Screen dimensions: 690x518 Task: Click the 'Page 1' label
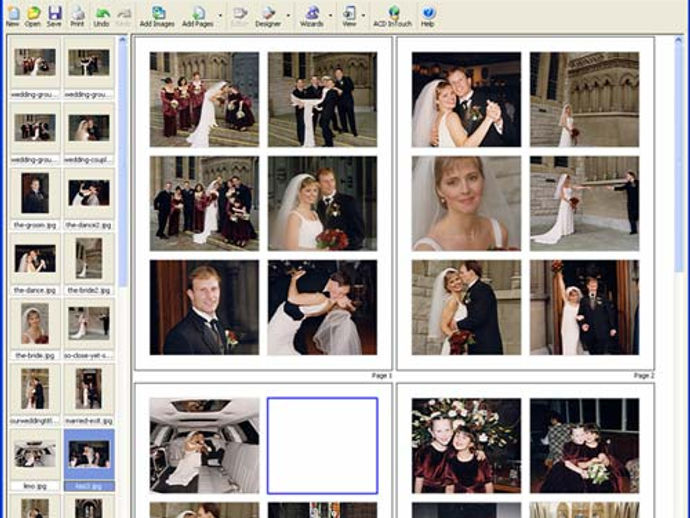(381, 375)
